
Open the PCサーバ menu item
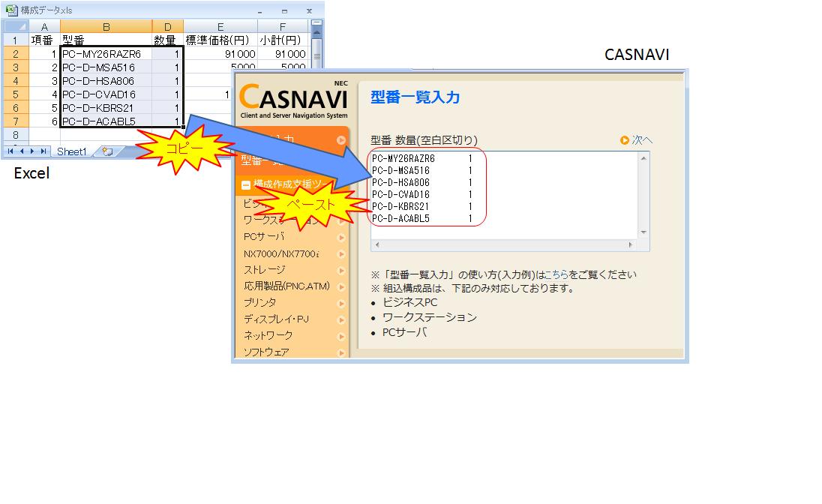pos(264,237)
